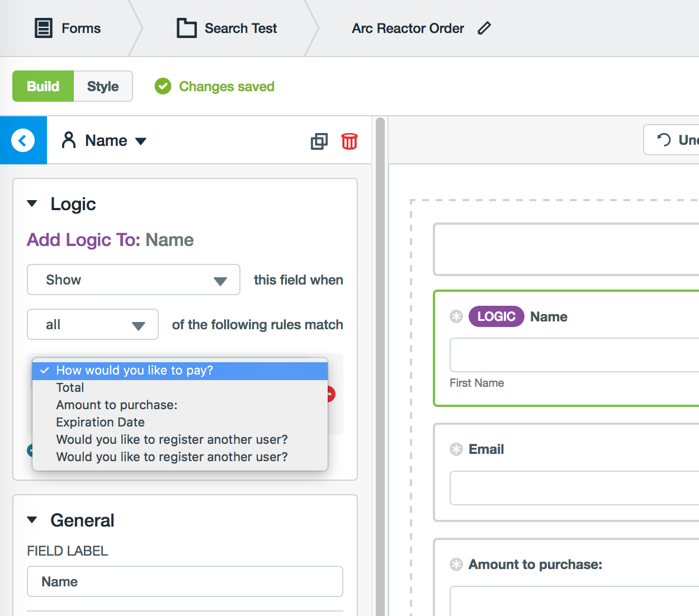699x616 pixels.
Task: Click the red remove rule icon
Action: pos(331,394)
